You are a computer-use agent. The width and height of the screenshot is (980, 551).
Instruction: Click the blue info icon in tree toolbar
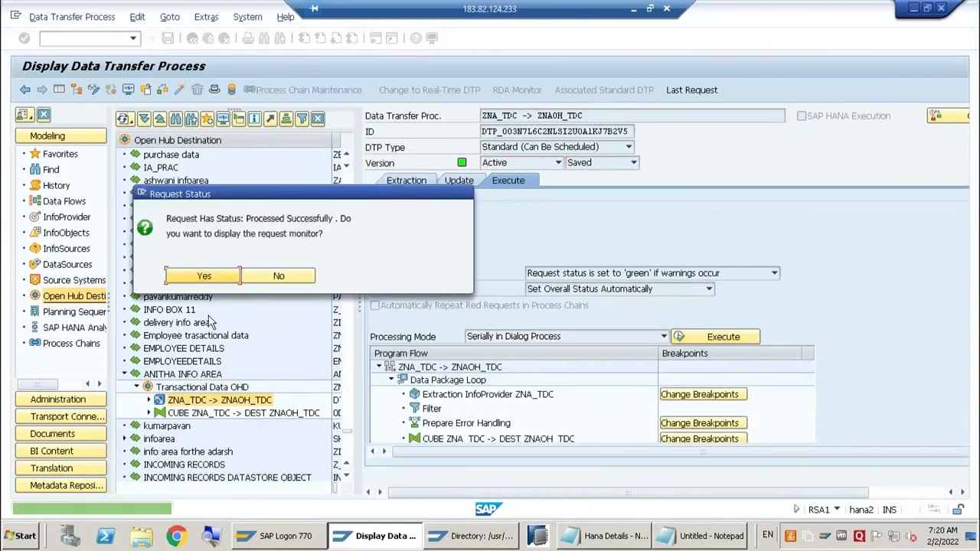pos(254,119)
